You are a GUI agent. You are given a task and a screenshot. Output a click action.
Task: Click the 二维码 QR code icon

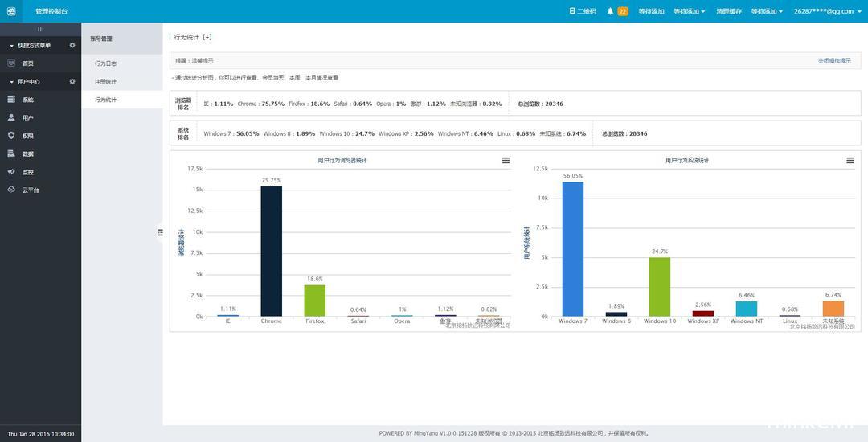[572, 11]
